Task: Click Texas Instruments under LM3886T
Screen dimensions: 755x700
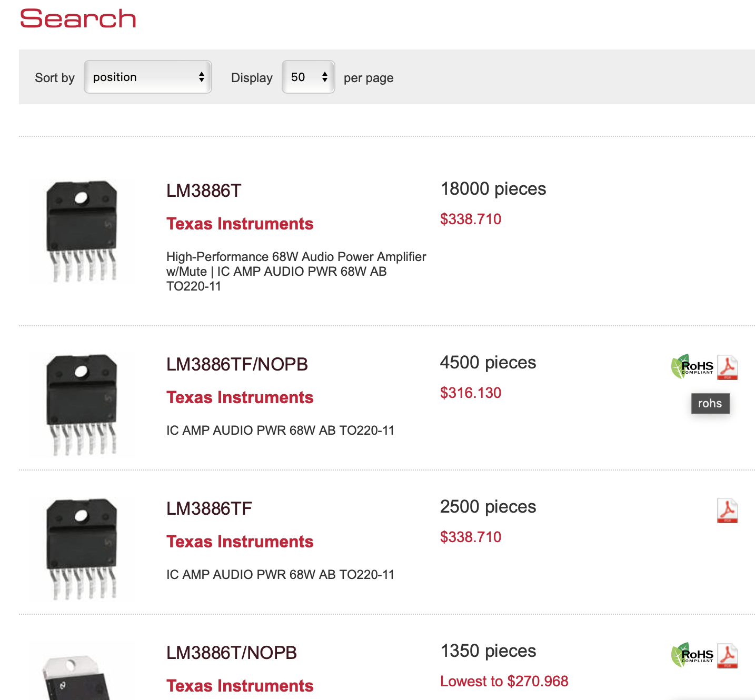Action: pos(240,224)
